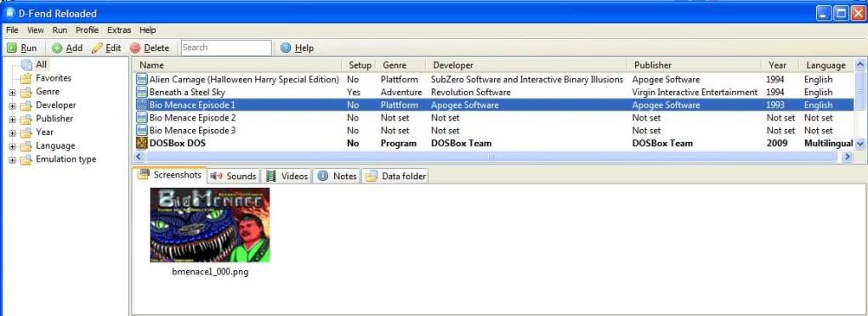
Task: Select the bmenace1_000.png screenshot thumbnail
Action: [210, 225]
